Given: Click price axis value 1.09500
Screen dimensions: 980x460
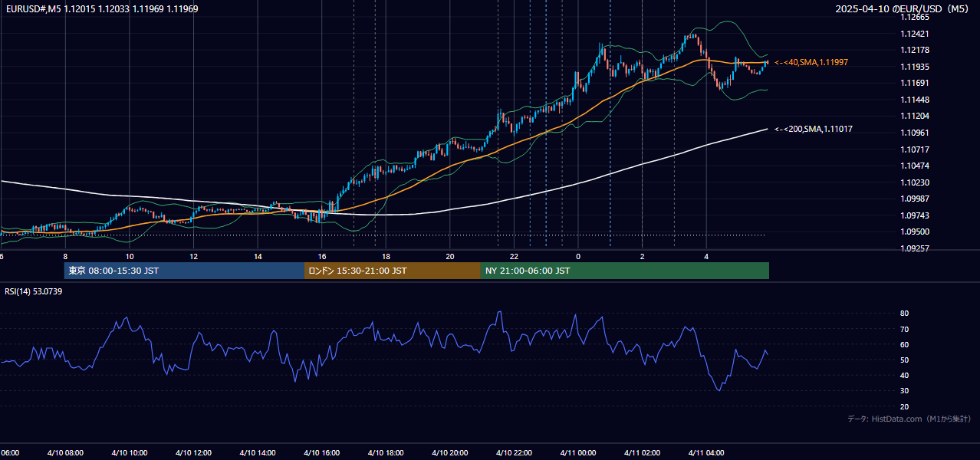Looking at the screenshot, I should pyautogui.click(x=914, y=232).
